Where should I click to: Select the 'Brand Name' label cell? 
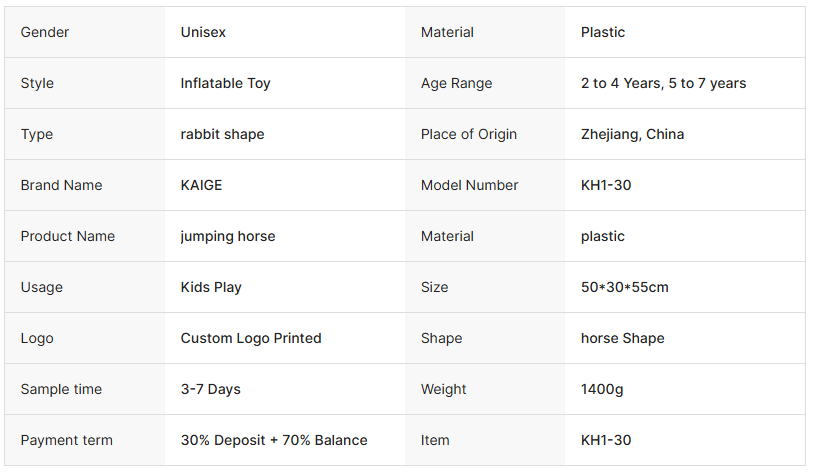[x=61, y=186]
